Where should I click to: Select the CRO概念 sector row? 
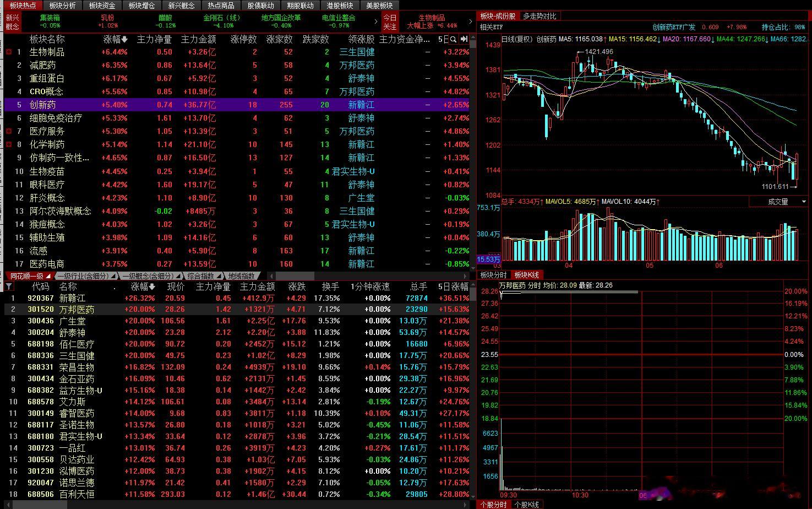[x=237, y=91]
